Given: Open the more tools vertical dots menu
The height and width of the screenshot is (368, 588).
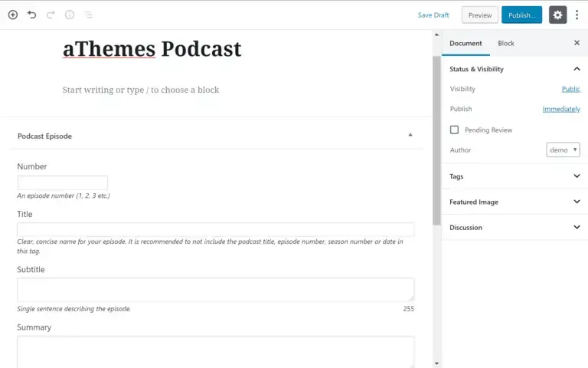Looking at the screenshot, I should point(577,15).
